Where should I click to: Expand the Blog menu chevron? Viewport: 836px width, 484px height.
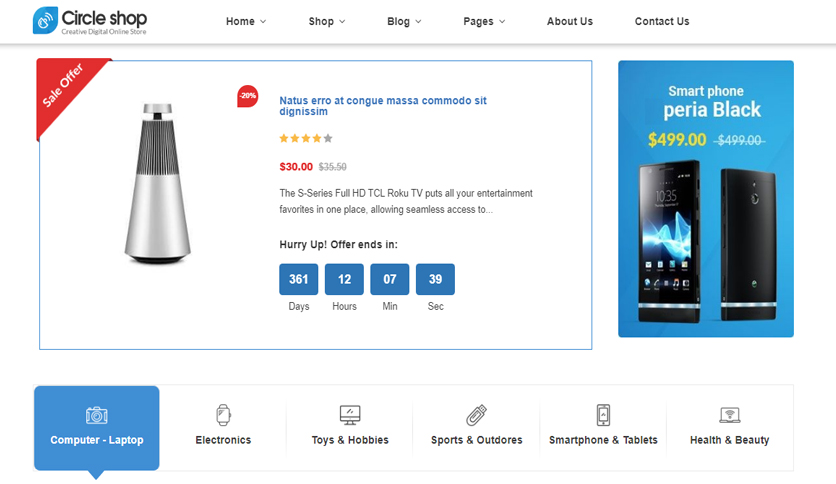pos(419,22)
